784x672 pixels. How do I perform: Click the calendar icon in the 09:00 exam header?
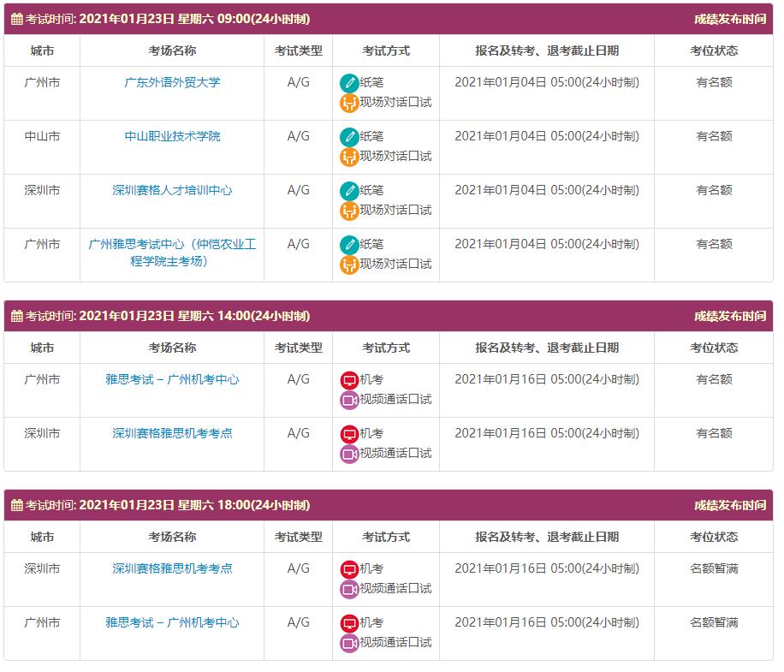(17, 19)
